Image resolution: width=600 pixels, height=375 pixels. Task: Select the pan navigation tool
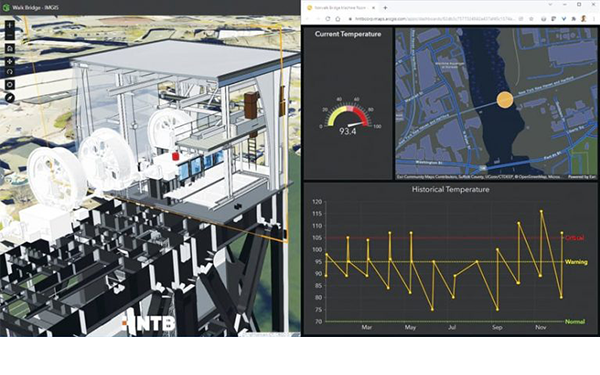[10, 61]
